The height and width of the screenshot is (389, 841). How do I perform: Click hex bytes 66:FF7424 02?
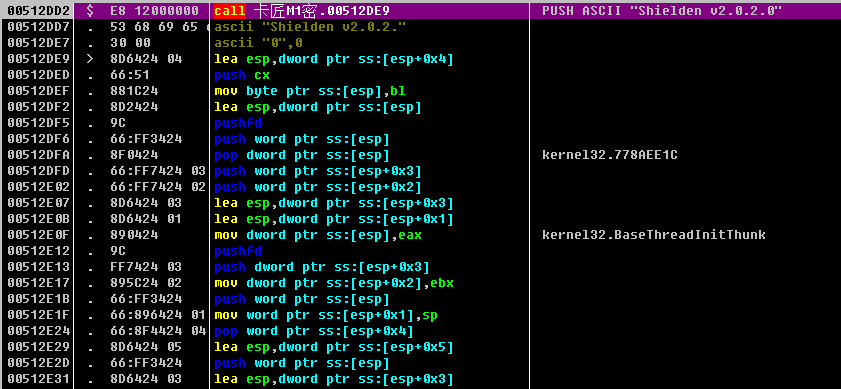pos(158,186)
